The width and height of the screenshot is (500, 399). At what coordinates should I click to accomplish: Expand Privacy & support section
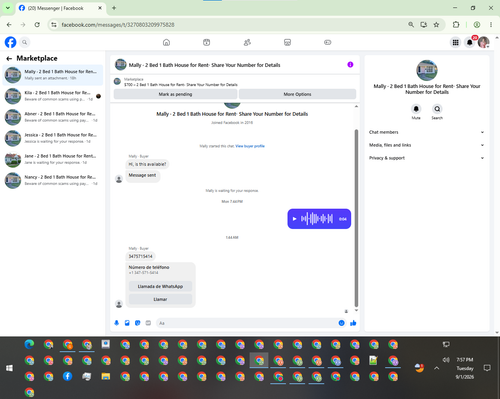pyautogui.click(x=426, y=158)
